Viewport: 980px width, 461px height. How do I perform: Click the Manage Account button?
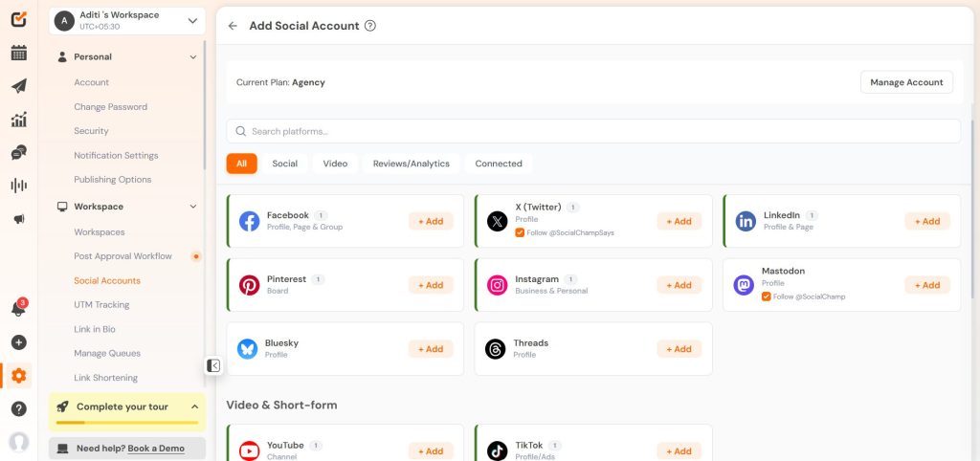pyautogui.click(x=907, y=82)
